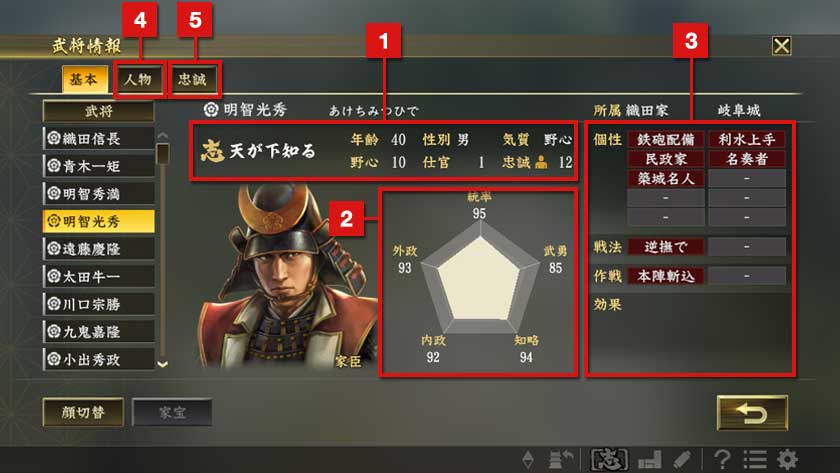Expand officer list down with chevron arrow

point(162,364)
